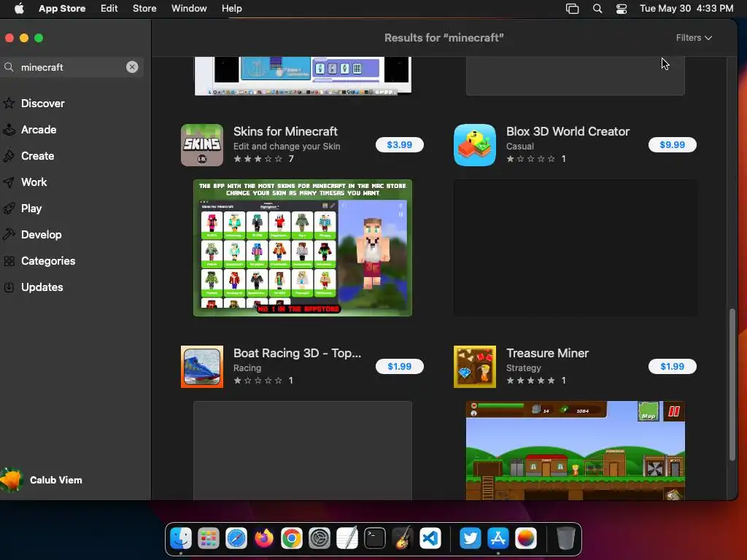Open Visual Studio Code from the Dock
The image size is (747, 560).
[x=430, y=539]
